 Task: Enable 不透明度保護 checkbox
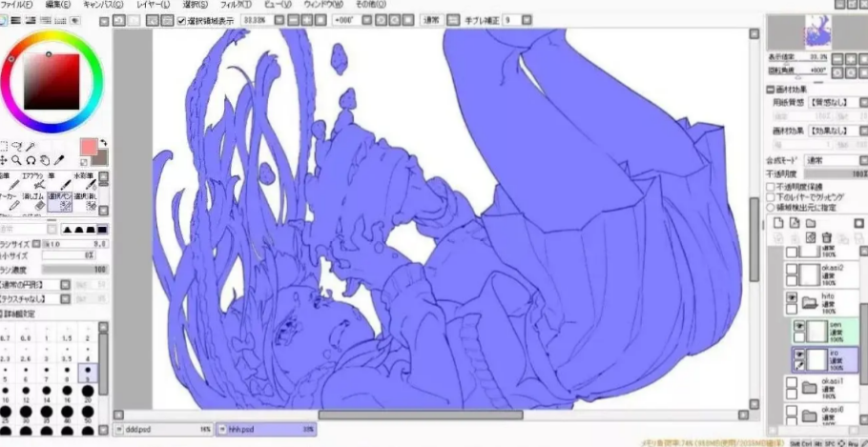coord(770,187)
